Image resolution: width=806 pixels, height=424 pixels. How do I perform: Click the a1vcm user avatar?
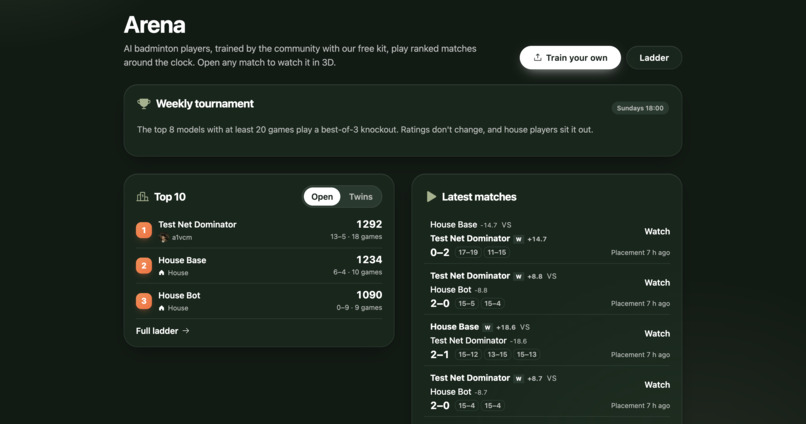[163, 237]
